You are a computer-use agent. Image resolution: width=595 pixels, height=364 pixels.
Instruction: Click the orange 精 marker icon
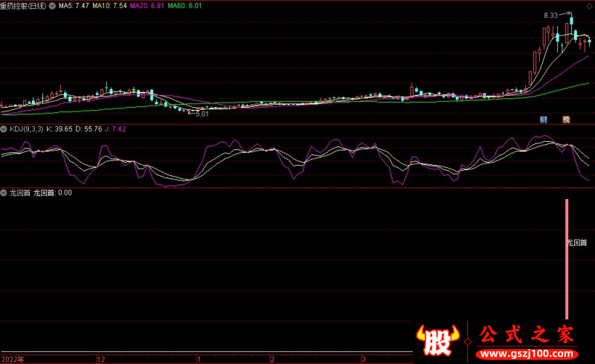(566, 119)
